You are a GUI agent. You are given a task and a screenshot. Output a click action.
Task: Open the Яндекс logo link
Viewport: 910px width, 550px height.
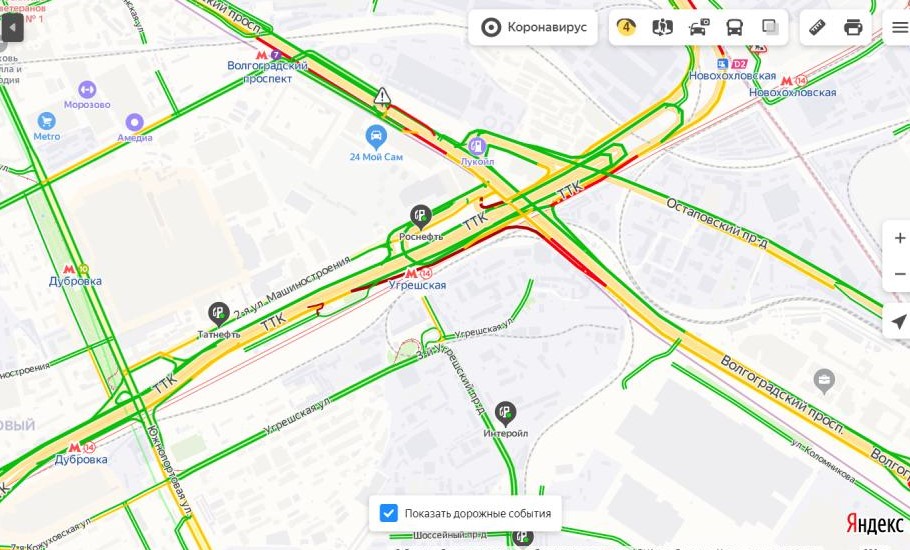pyautogui.click(x=875, y=524)
